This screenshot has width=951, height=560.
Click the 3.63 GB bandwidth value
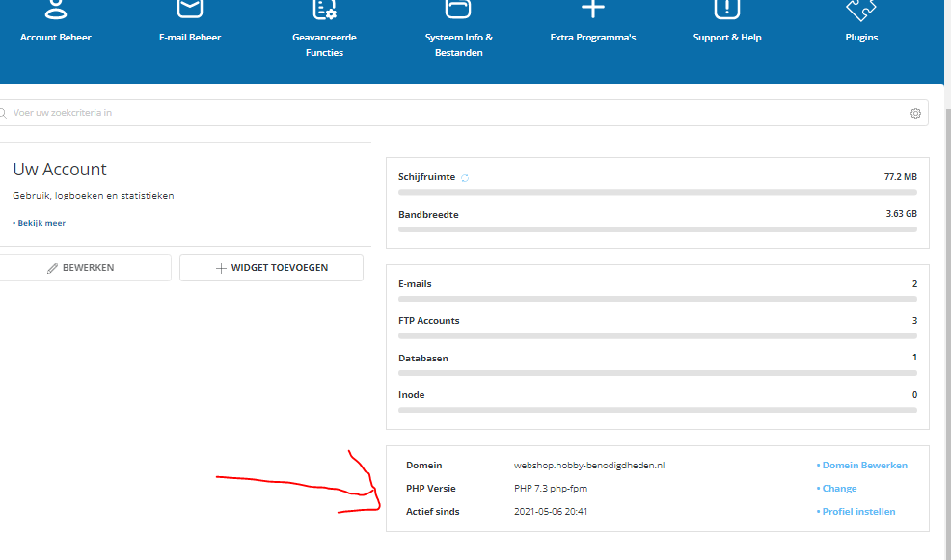point(901,214)
